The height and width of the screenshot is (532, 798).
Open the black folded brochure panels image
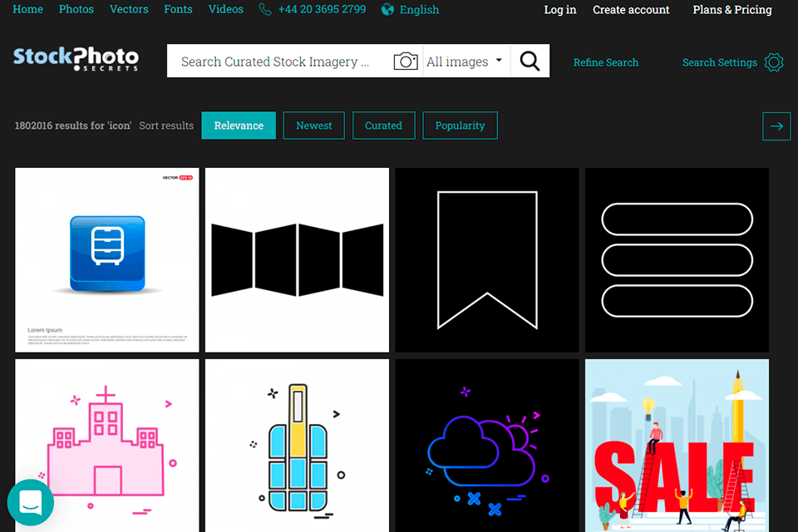[298, 259]
